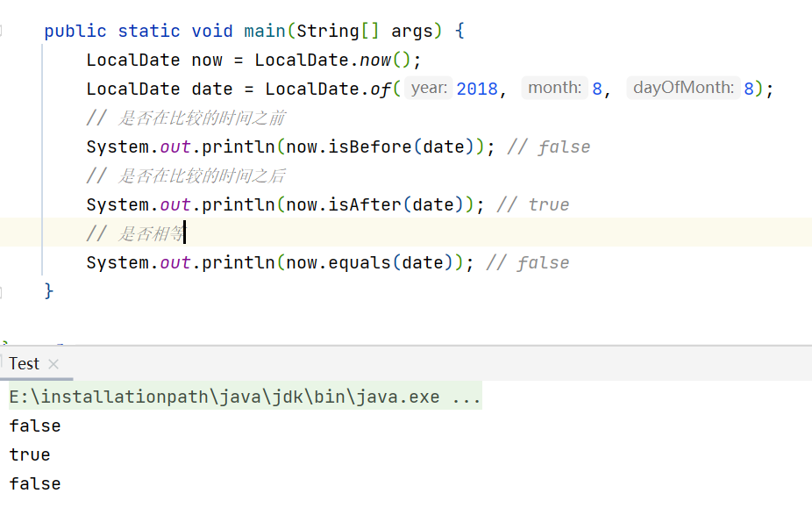Expand the folded java.exe command line
Image resolution: width=812 pixels, height=515 pixels.
click(x=467, y=397)
